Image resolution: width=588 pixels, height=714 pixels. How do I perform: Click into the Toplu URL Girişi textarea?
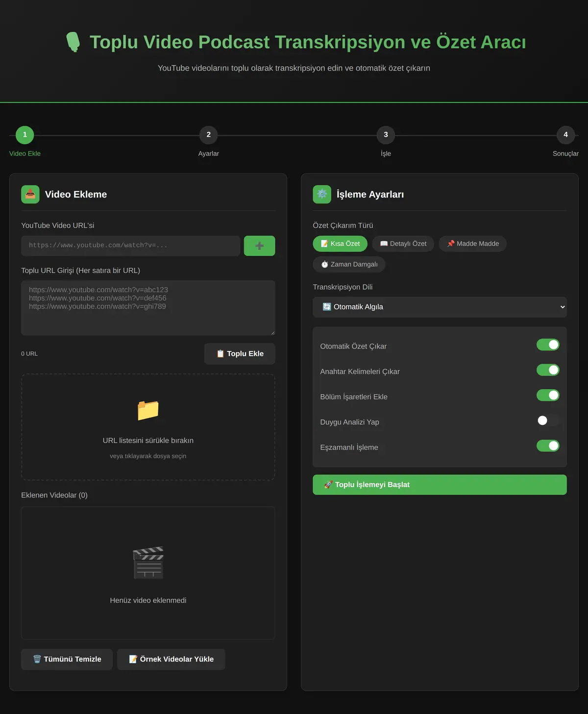[x=148, y=308]
